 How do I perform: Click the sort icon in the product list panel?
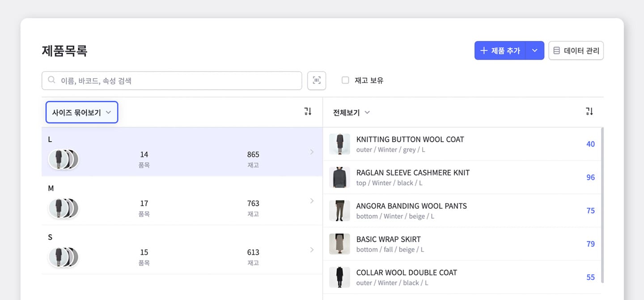pyautogui.click(x=589, y=111)
